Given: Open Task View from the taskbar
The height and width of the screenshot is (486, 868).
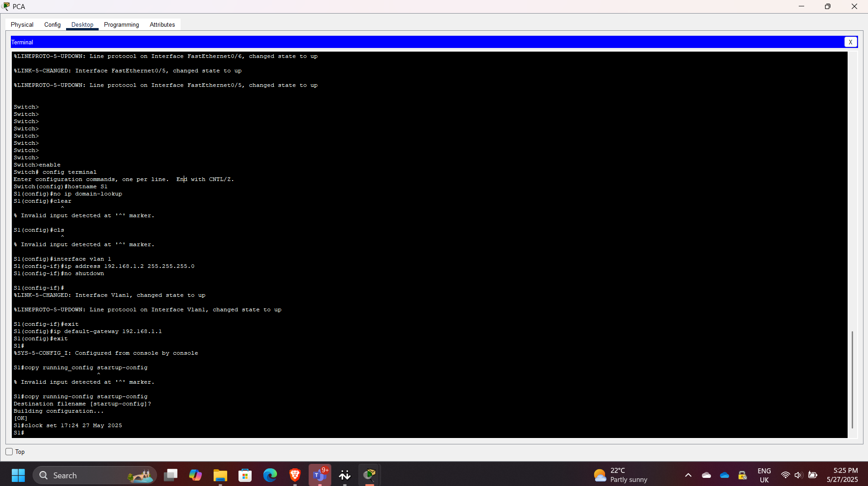Looking at the screenshot, I should [171, 475].
